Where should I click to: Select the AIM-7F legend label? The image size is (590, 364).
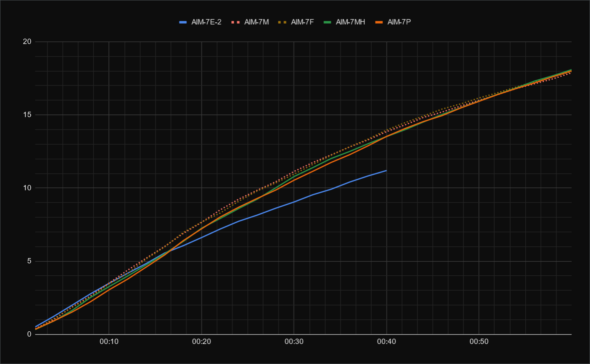pyautogui.click(x=302, y=22)
